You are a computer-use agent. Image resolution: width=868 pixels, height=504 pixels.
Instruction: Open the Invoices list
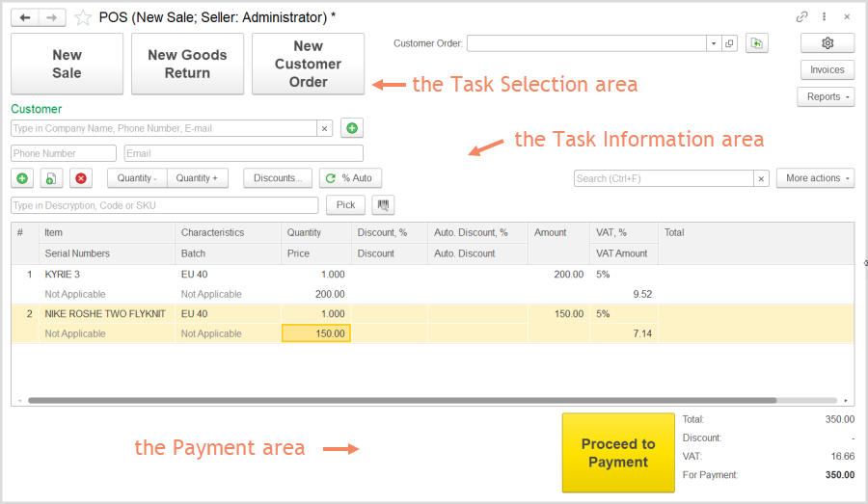(827, 69)
